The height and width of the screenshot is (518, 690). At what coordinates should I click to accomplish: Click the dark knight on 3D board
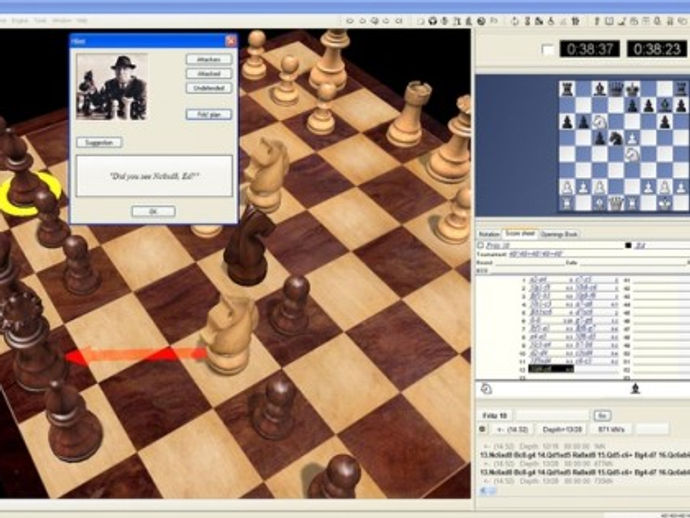(247, 246)
